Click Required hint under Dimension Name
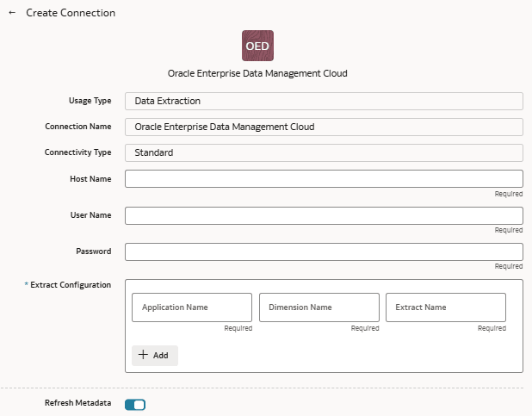Screen dimensions: 532x416 pyautogui.click(x=365, y=328)
